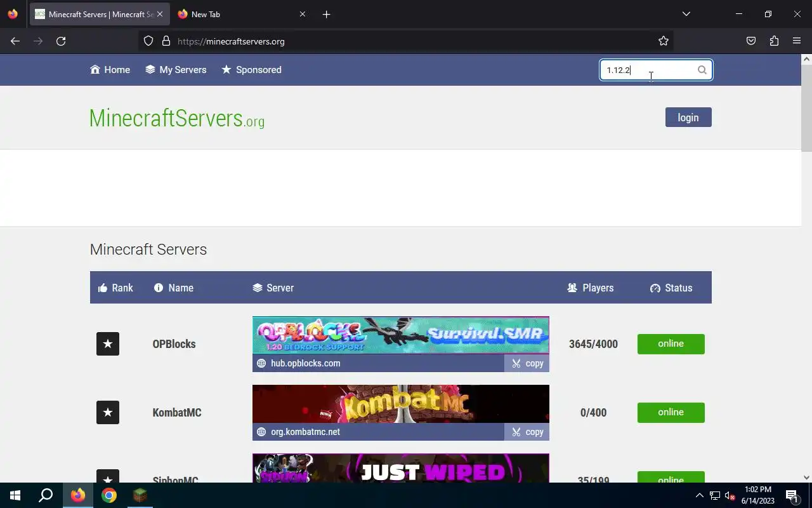Click the scrollbar up arrow
Image resolution: width=812 pixels, height=508 pixels.
(x=806, y=59)
